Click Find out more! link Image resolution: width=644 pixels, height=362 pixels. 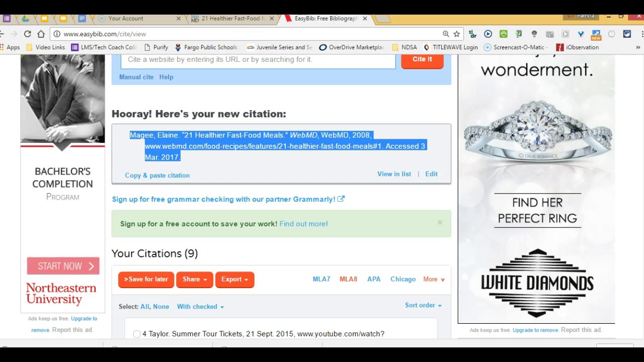(304, 224)
